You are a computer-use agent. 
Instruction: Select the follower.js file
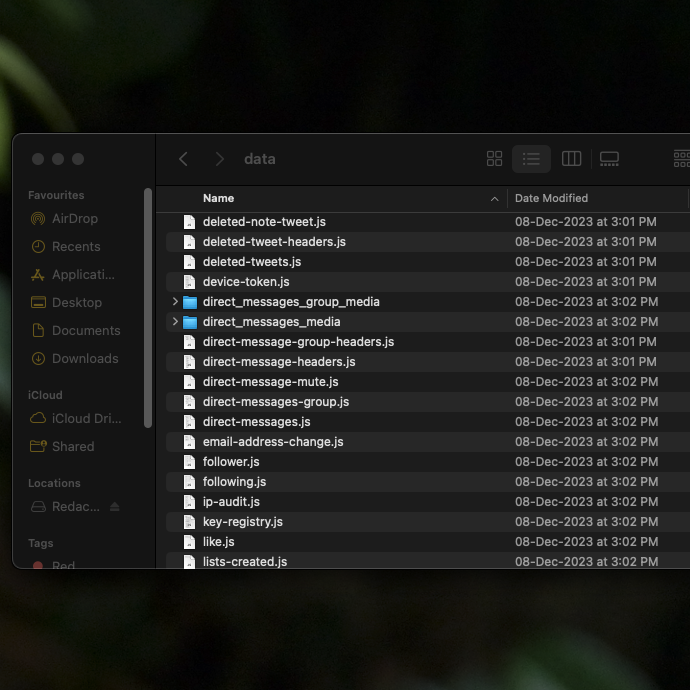(x=231, y=462)
